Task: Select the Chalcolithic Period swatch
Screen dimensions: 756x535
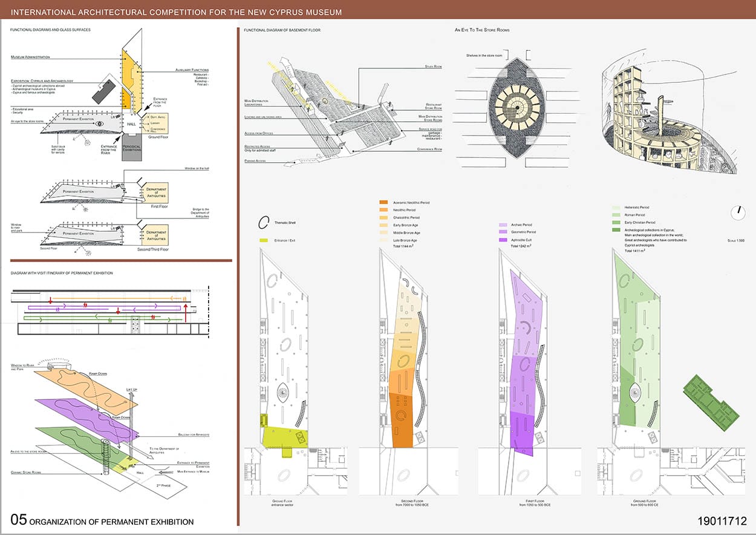Action: click(383, 218)
